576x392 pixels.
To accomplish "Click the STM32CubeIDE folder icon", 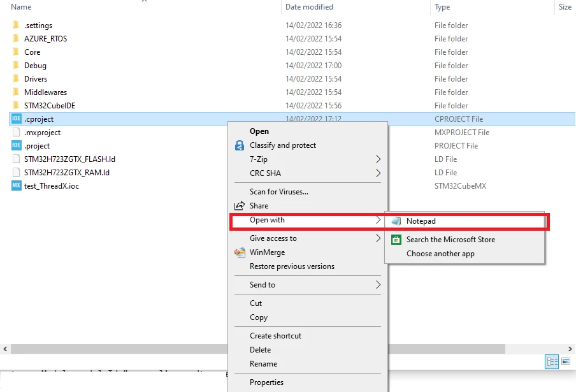I will pos(16,105).
